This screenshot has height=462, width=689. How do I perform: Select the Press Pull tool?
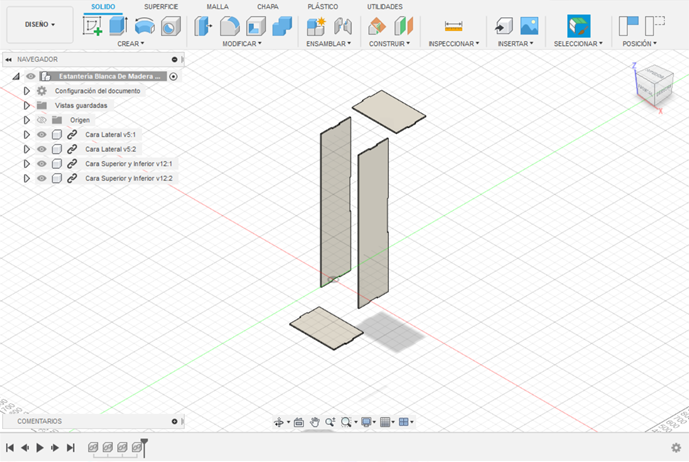click(203, 26)
